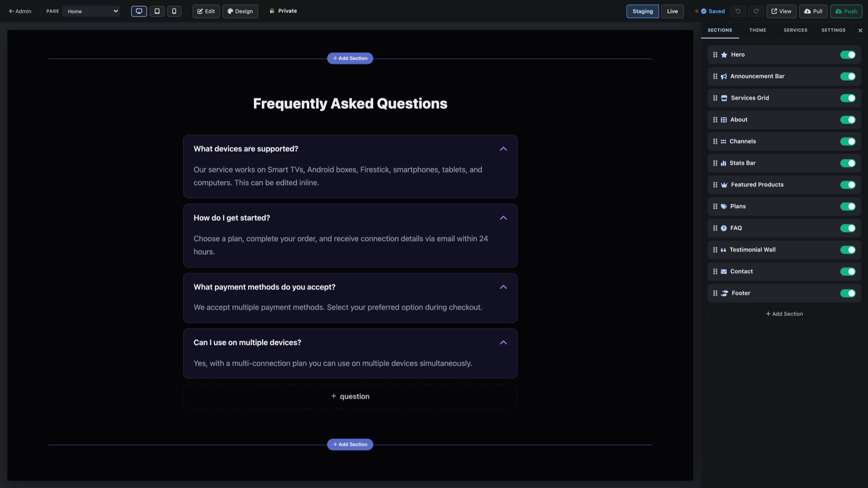868x488 pixels.
Task: Click the Announcement Bar megaphone icon
Action: point(723,77)
